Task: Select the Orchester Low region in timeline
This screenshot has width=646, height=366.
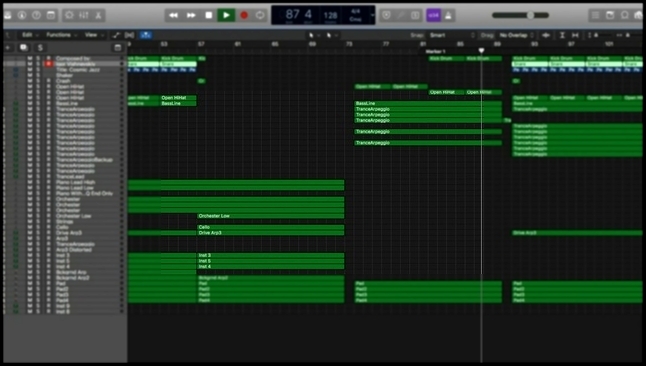Action: pyautogui.click(x=271, y=216)
